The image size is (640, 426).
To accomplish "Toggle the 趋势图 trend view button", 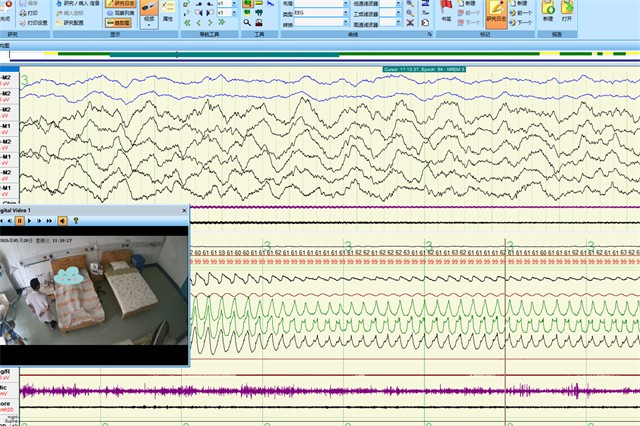I will pos(118,23).
